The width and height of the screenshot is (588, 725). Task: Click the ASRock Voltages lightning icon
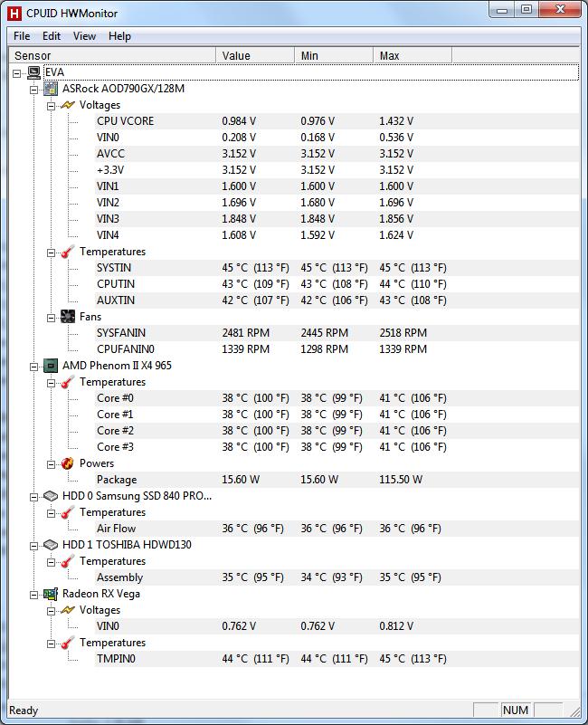[68, 105]
